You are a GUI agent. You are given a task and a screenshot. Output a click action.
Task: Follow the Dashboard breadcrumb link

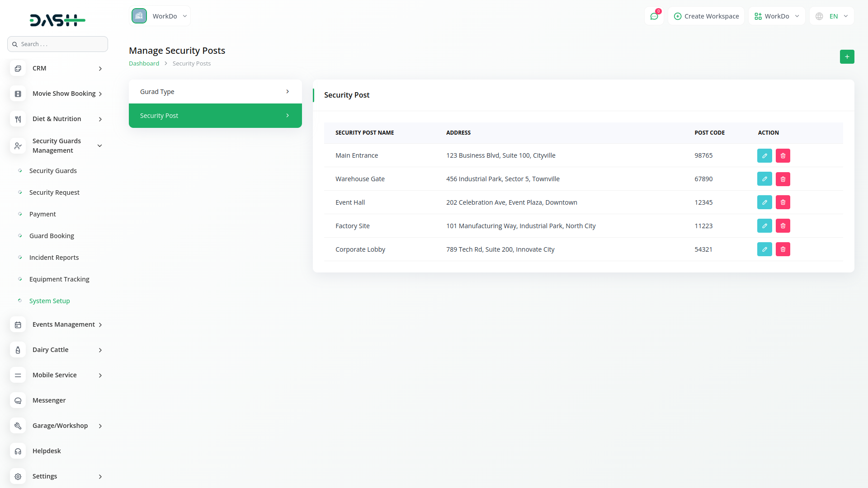pyautogui.click(x=144, y=64)
